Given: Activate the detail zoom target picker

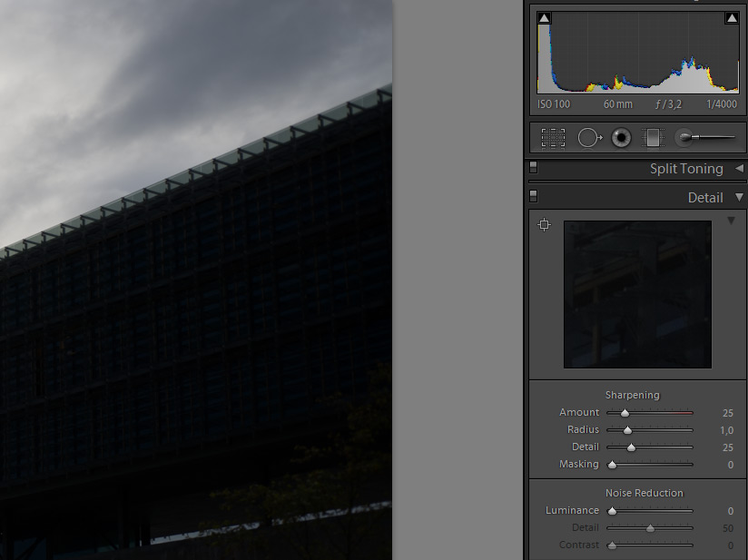Looking at the screenshot, I should coord(544,224).
